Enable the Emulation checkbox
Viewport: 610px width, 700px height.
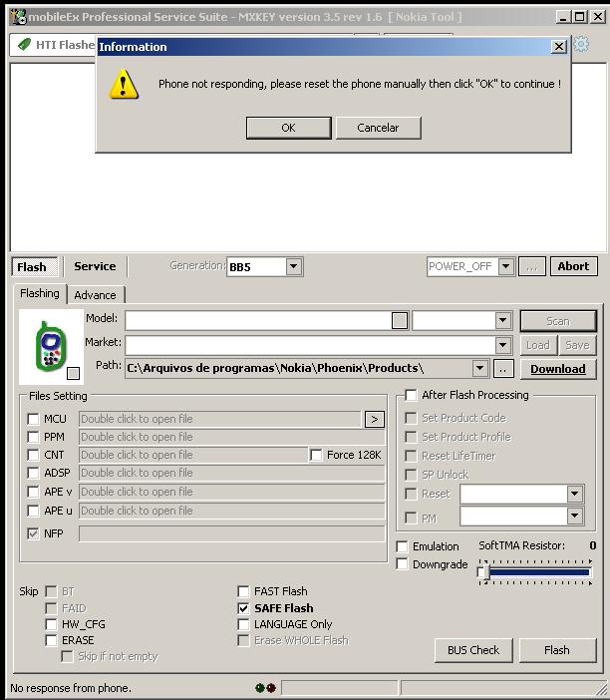click(402, 546)
